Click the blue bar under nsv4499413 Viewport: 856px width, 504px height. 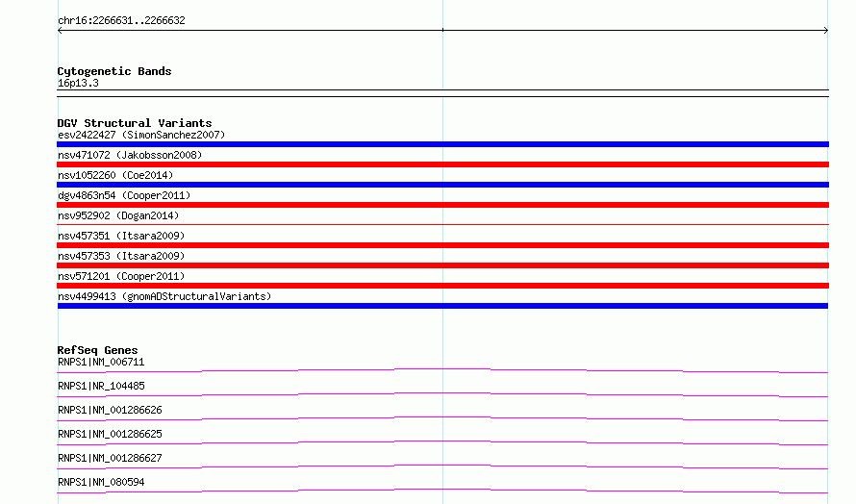pos(442,306)
